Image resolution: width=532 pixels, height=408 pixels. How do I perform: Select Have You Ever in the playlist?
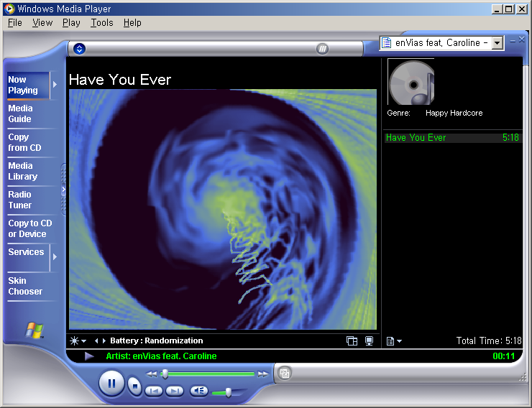453,138
